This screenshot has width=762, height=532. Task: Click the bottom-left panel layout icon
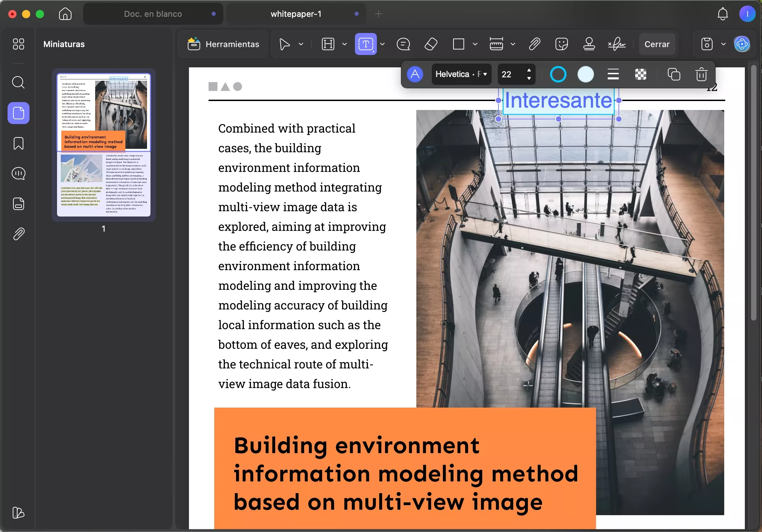click(19, 512)
